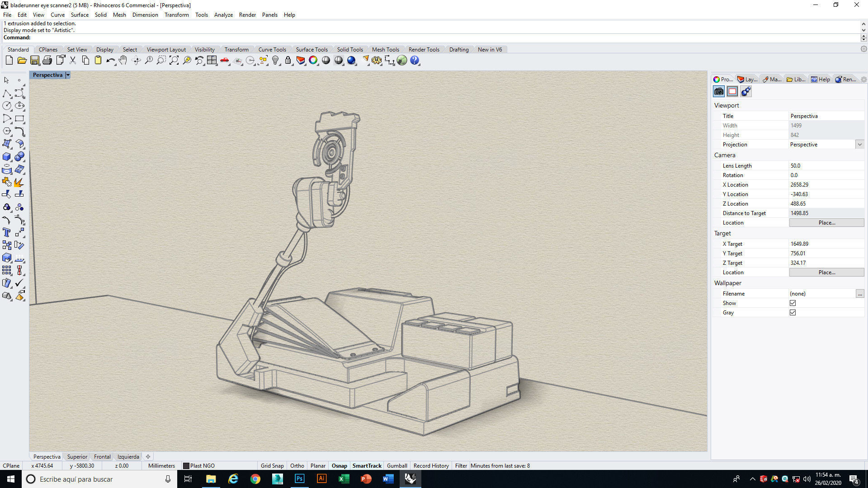Toggle Osnap in status bar
868x488 pixels.
click(340, 466)
